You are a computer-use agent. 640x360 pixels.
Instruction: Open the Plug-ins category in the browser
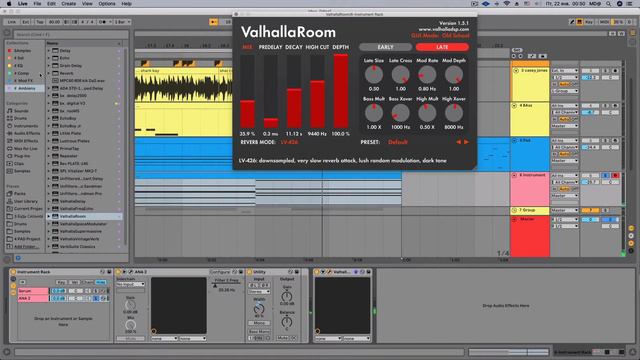click(22, 156)
